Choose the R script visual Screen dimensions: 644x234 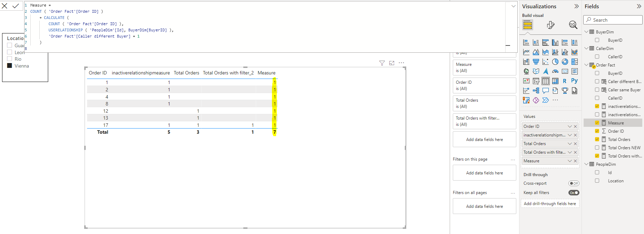coord(565,81)
